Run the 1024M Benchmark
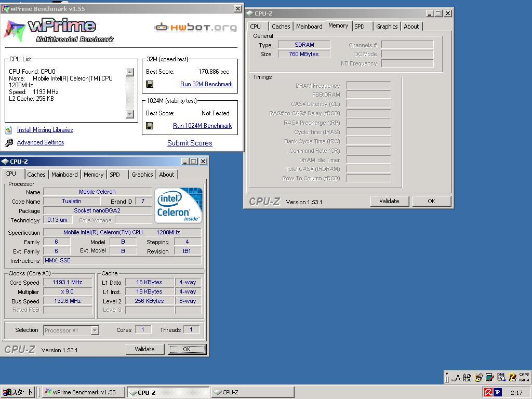The image size is (532, 399). [202, 126]
